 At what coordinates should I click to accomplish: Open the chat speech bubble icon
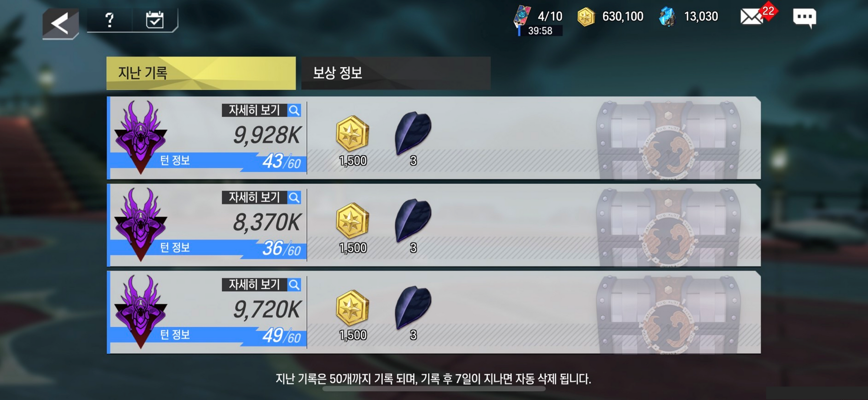804,18
